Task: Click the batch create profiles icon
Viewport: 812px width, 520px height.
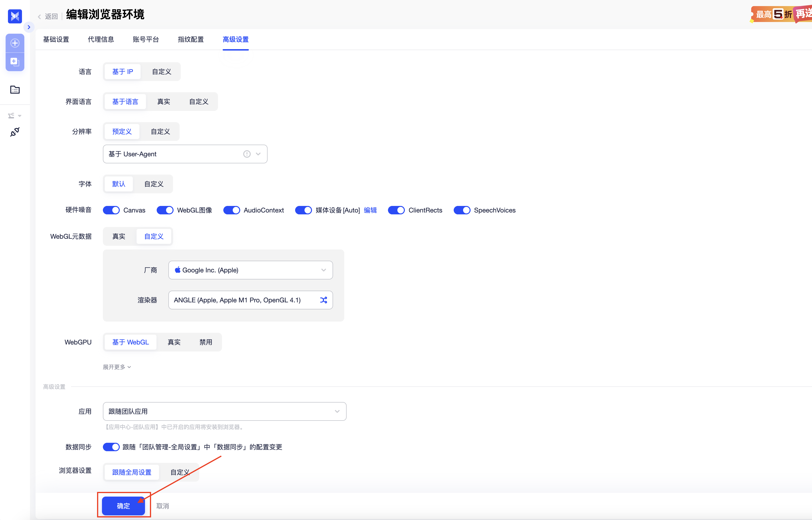Action: (15, 62)
